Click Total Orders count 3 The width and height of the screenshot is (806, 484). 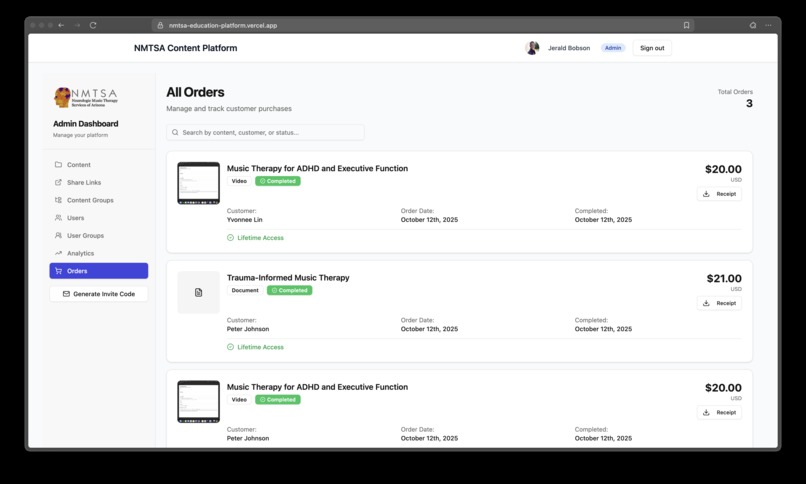click(749, 104)
